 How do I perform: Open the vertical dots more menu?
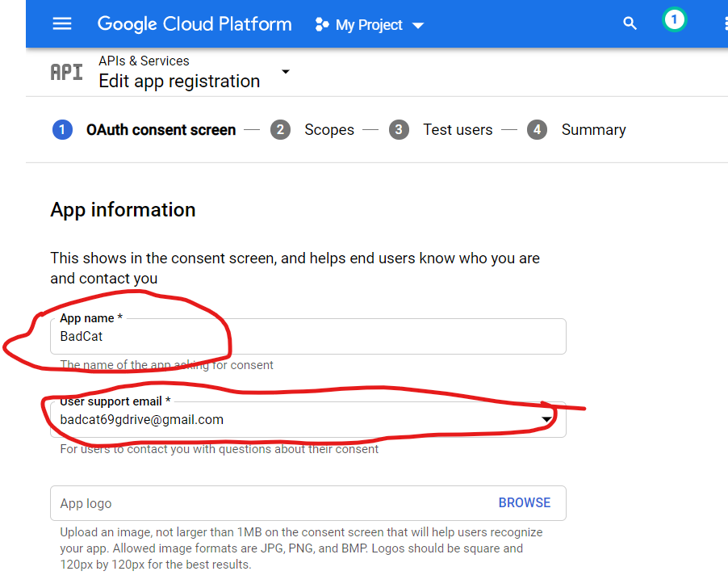point(724,24)
